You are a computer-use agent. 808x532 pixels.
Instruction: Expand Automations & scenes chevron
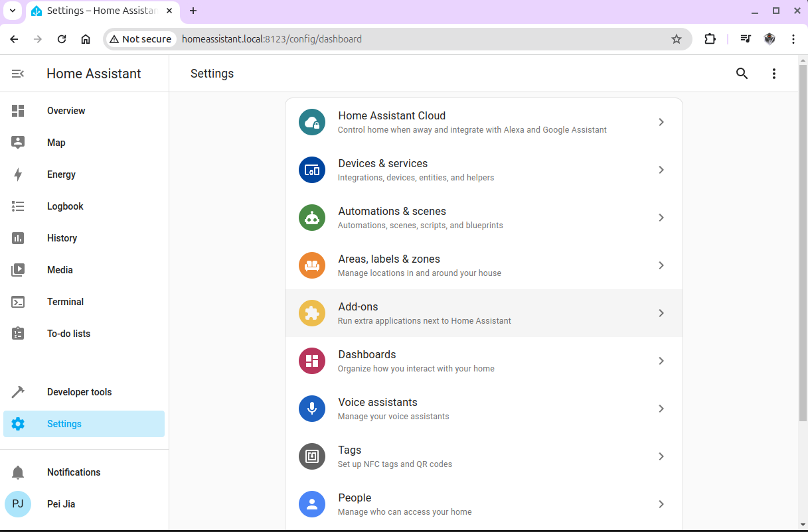coord(661,218)
